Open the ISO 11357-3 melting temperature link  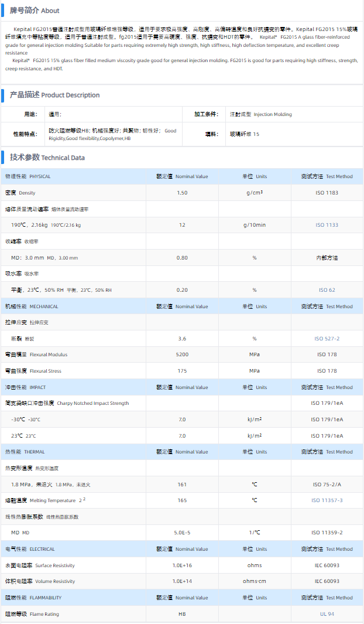pyautogui.click(x=327, y=500)
